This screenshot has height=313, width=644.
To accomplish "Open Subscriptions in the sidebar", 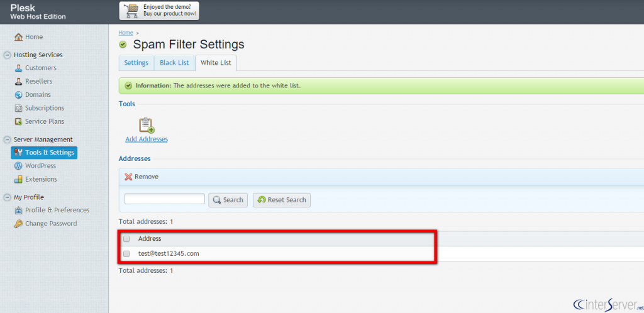I will point(45,108).
